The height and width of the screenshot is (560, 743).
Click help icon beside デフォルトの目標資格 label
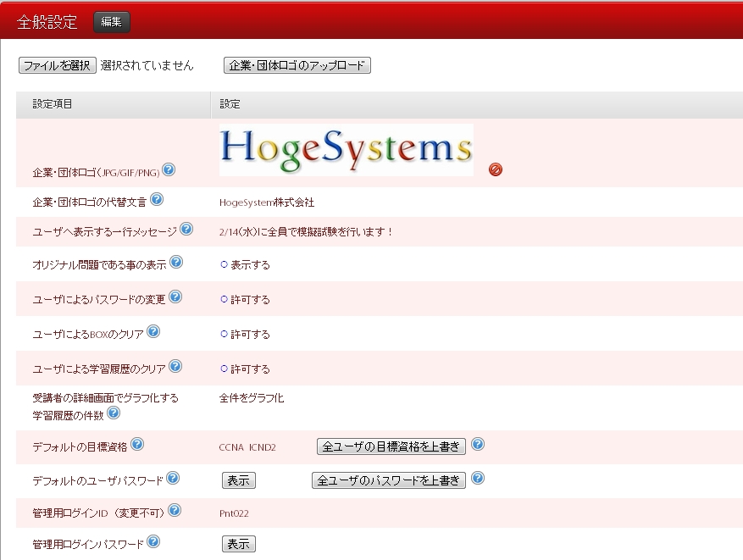[x=137, y=444]
